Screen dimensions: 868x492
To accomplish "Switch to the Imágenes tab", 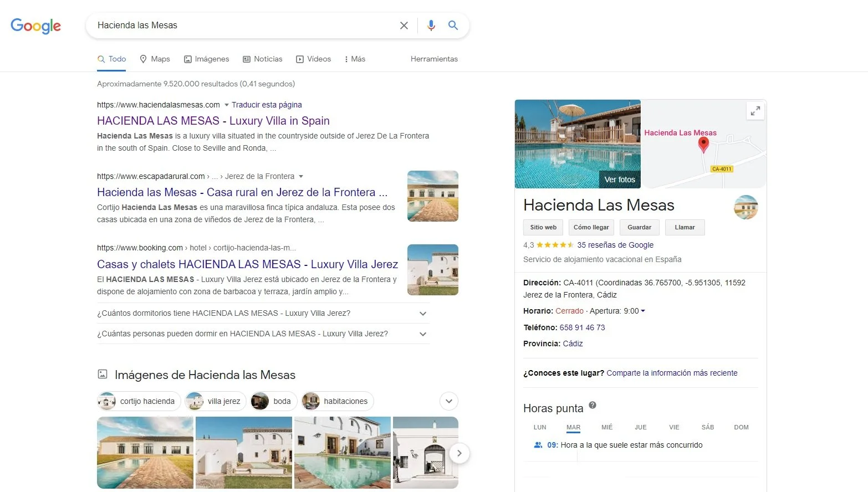I will tap(206, 59).
